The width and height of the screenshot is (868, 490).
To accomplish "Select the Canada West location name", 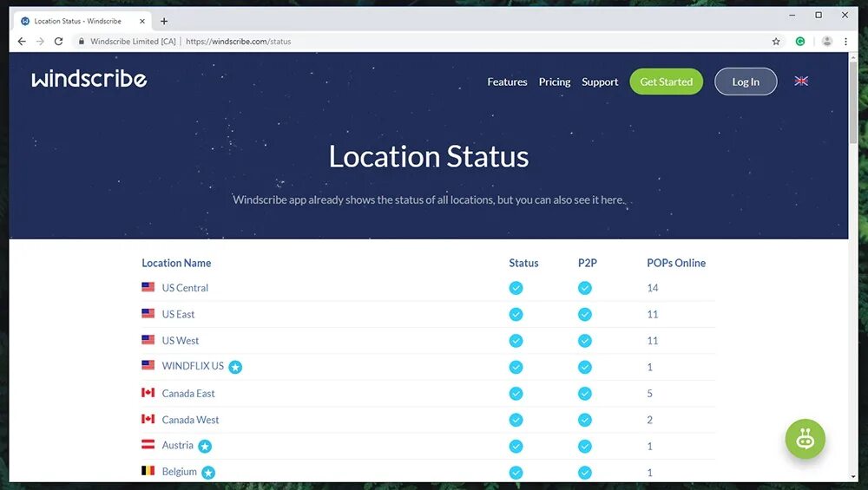I will [x=190, y=420].
